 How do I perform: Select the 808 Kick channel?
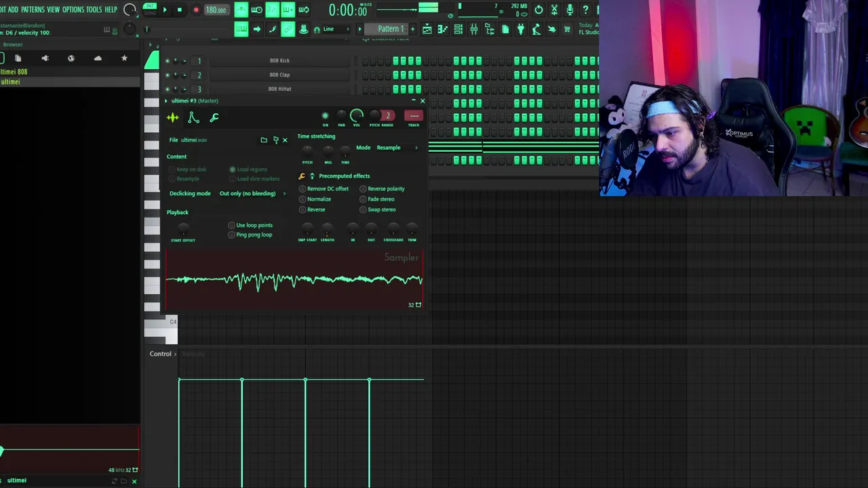279,61
